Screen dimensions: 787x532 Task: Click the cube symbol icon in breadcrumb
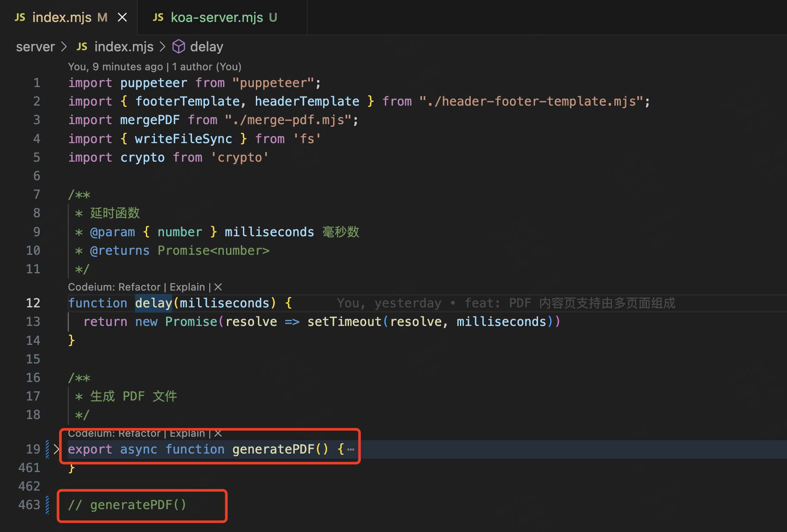tap(179, 47)
